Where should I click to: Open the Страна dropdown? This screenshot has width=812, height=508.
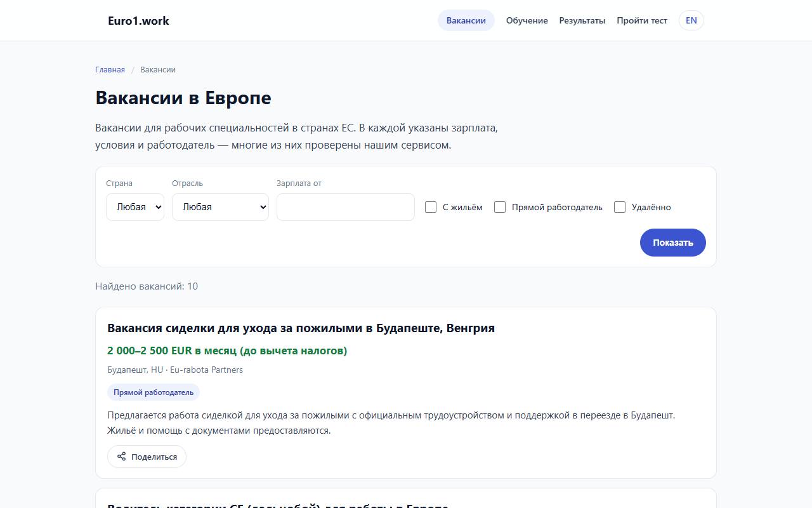tap(135, 207)
